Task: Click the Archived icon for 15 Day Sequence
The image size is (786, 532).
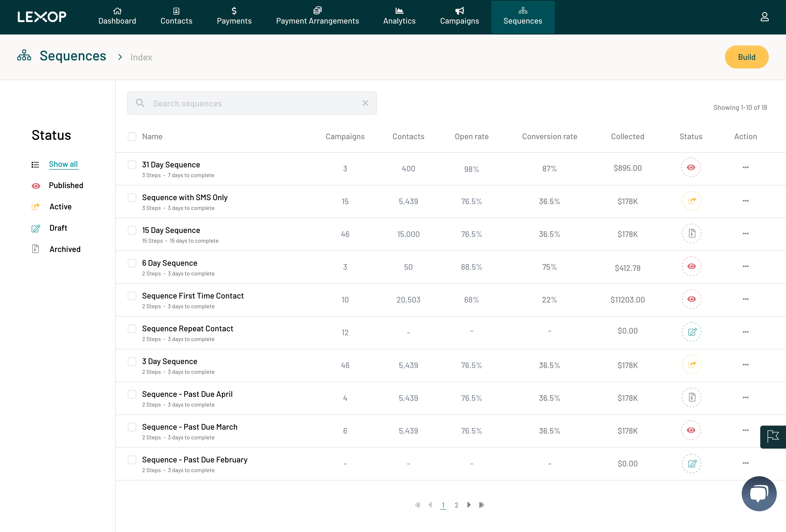Action: coord(691,234)
